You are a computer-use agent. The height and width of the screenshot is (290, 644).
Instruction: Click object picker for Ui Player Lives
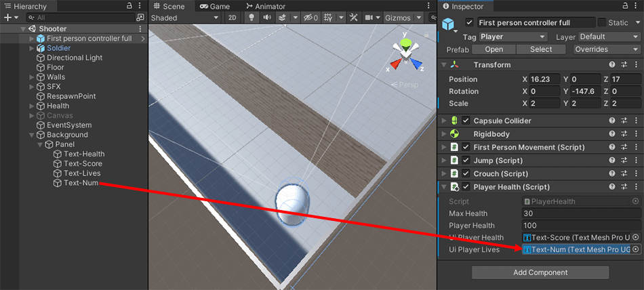point(636,249)
